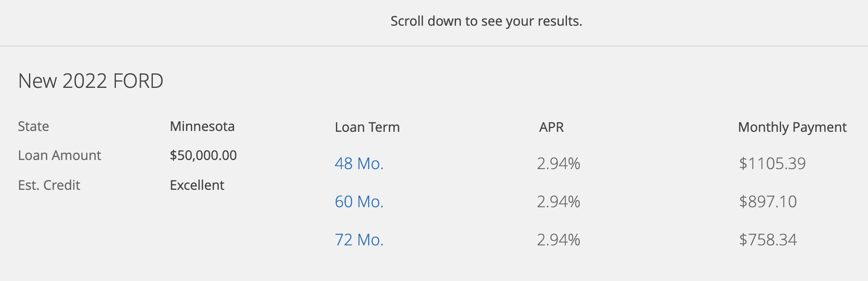Viewport: 868px width, 281px height.
Task: Select the $897.10 monthly payment amount
Action: pyautogui.click(x=768, y=202)
